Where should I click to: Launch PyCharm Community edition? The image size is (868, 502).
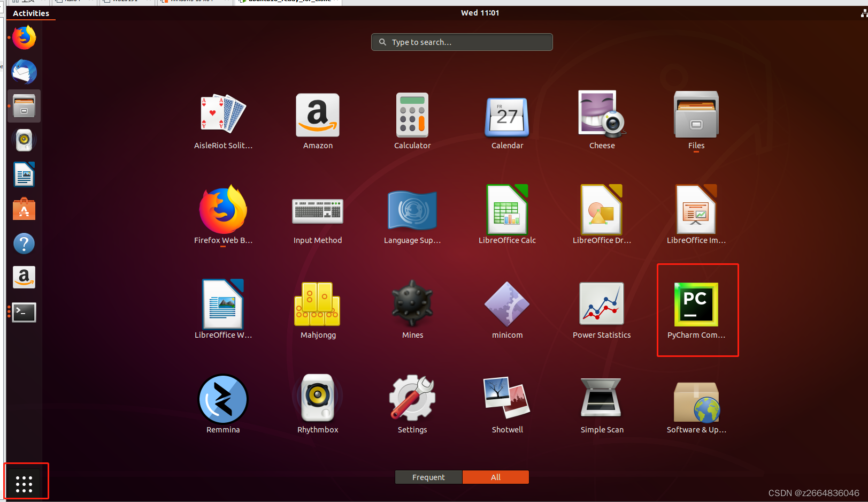[696, 310]
